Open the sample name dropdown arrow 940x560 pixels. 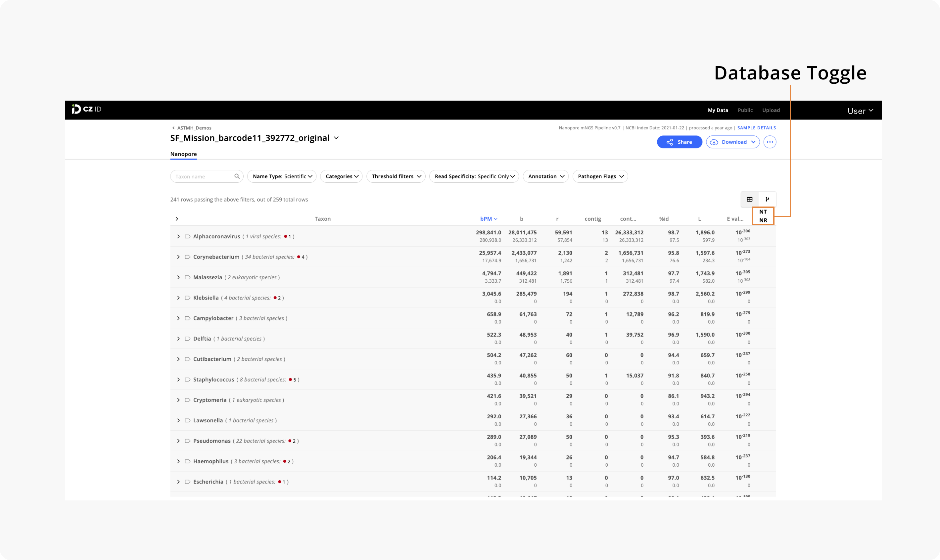(x=336, y=138)
